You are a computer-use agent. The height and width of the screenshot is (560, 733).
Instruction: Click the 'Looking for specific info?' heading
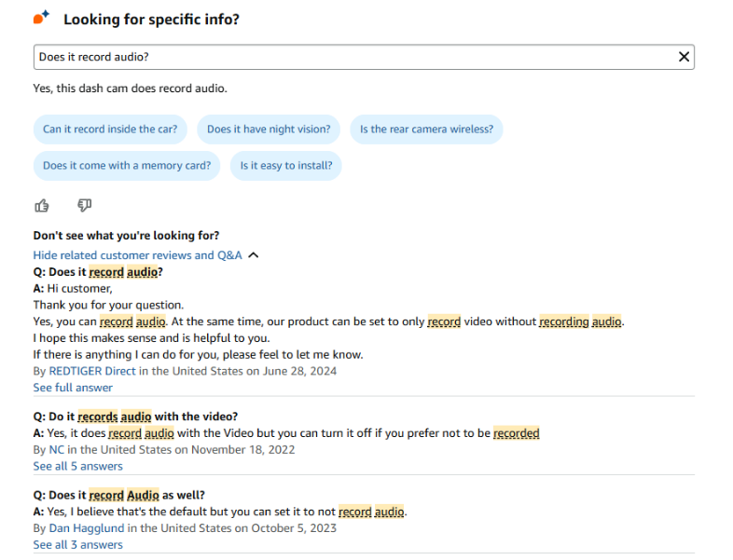pos(151,19)
